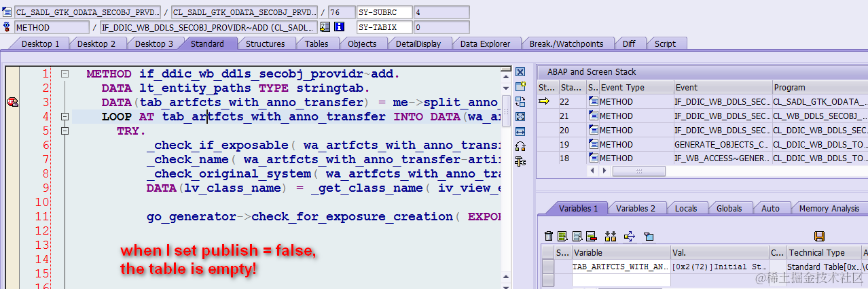Viewport: 868px width, 289px height.
Task: Click the METHOD icon on stack row 20
Action: 594,130
